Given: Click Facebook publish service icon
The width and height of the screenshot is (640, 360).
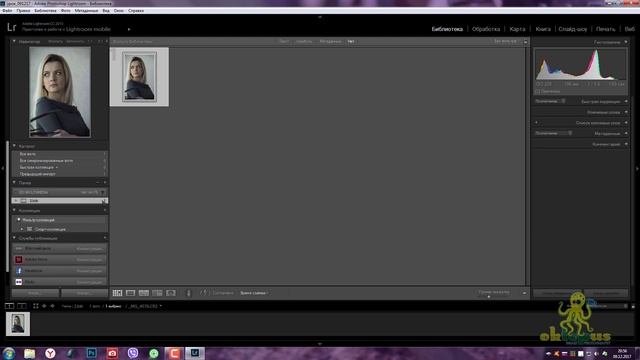Looking at the screenshot, I should tap(19, 271).
